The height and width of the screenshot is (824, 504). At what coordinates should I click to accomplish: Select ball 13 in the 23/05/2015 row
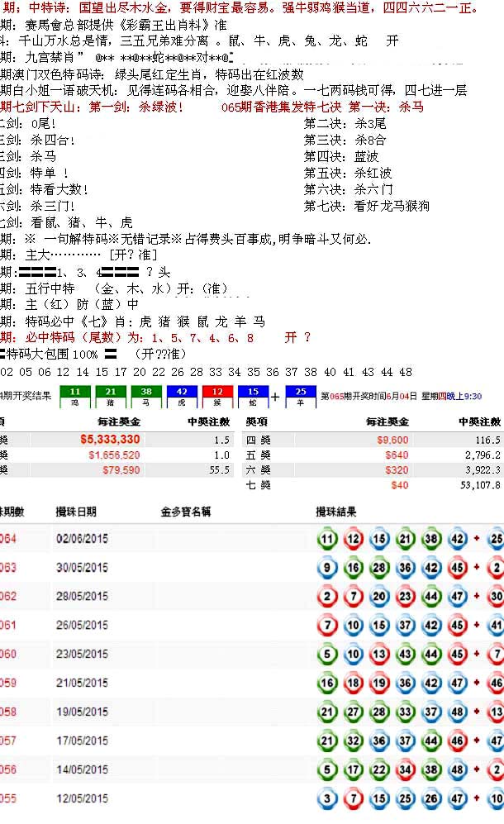pyautogui.click(x=379, y=655)
